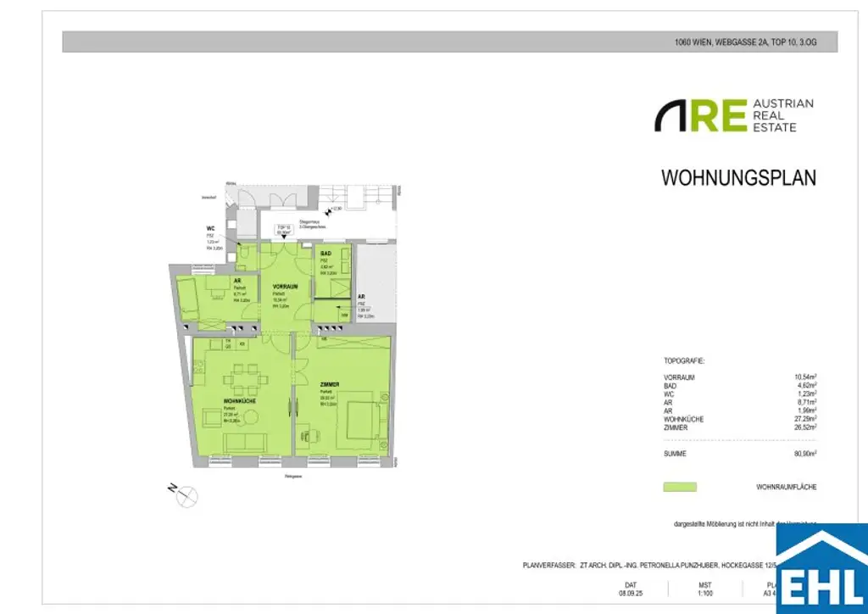Image resolution: width=868 pixels, height=614 pixels.
Task: Click the EHL house logo
Action: coord(821,567)
